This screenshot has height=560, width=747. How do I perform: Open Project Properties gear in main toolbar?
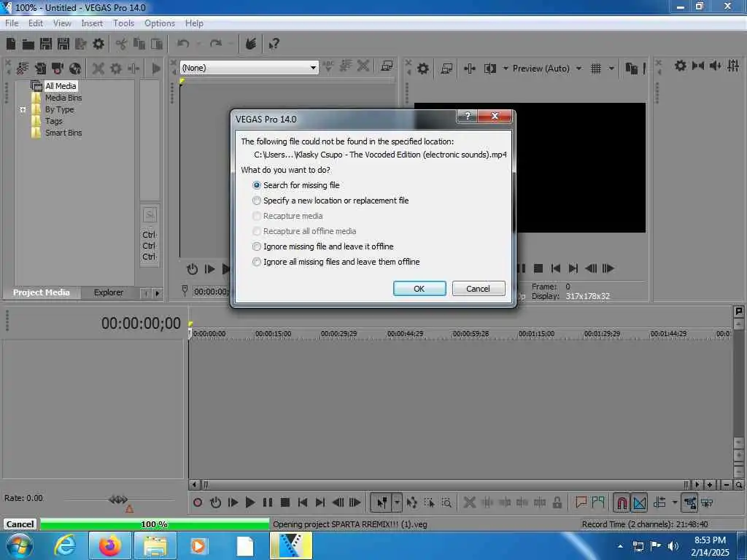click(x=98, y=44)
